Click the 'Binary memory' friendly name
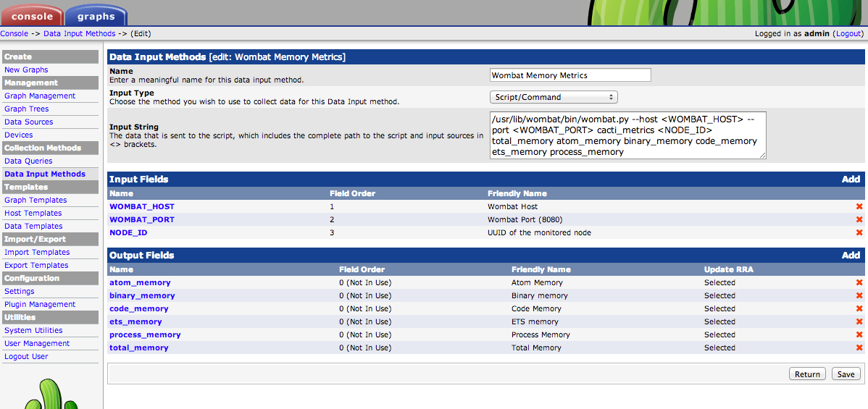 [x=540, y=295]
